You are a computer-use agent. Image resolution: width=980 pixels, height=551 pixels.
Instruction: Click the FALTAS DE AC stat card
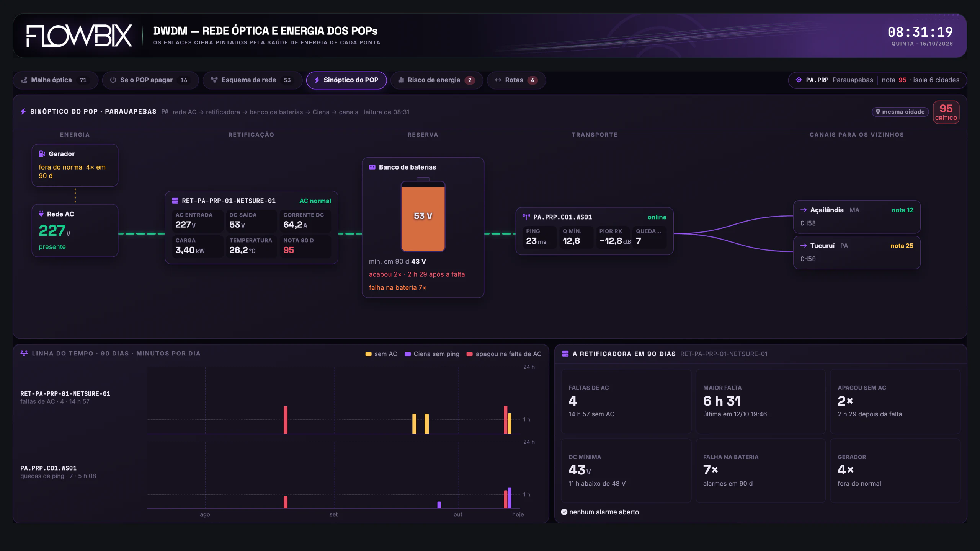coord(626,401)
